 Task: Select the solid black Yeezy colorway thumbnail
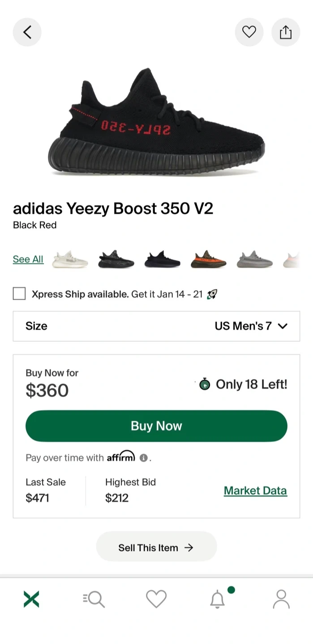tap(162, 259)
